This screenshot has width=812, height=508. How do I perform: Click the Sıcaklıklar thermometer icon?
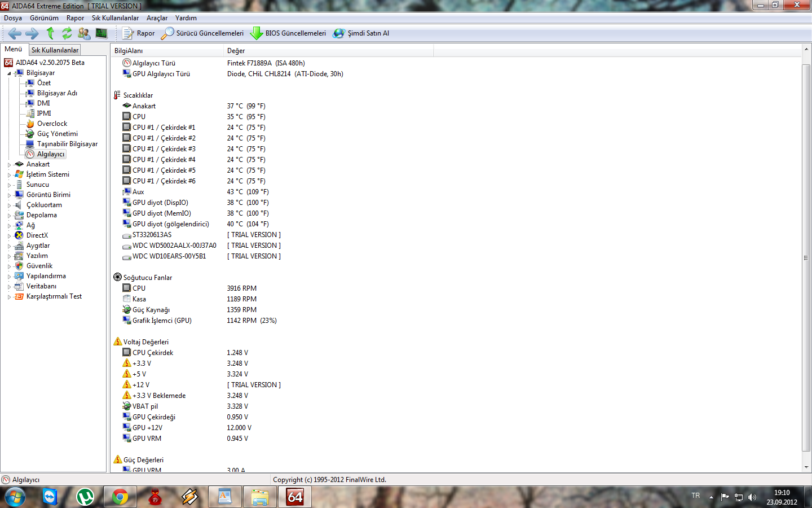[117, 95]
